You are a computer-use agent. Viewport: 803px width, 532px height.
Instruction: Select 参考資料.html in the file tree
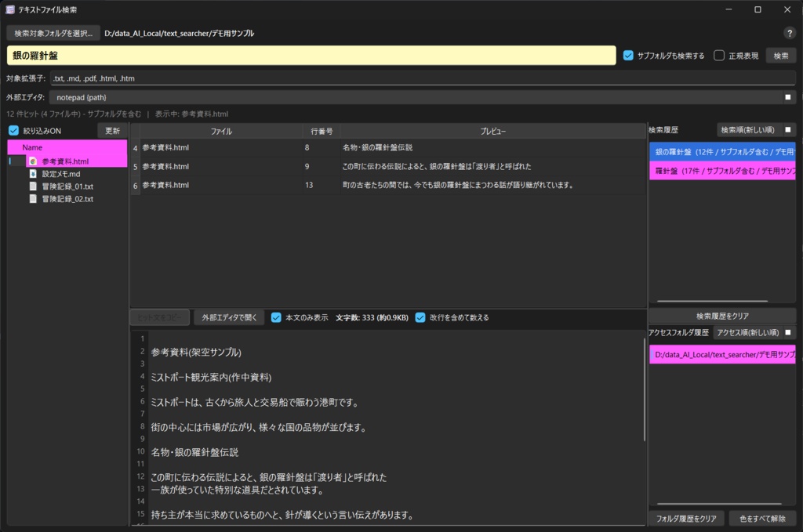pos(65,161)
